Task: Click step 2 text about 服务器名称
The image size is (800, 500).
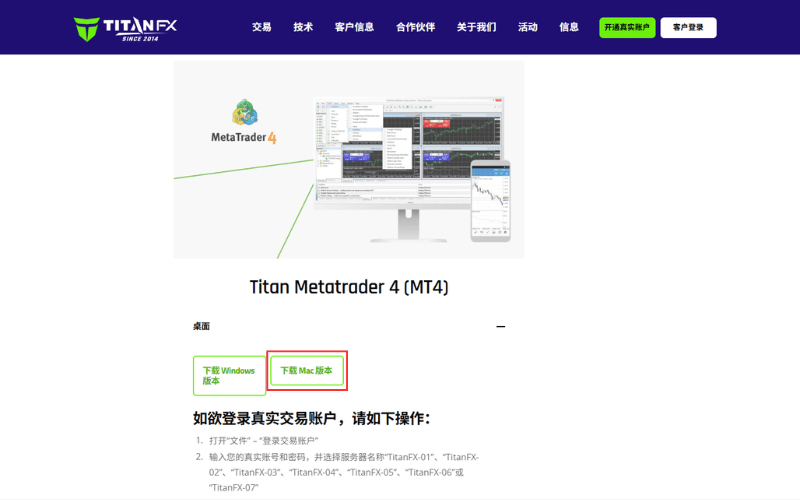Action: point(344,472)
